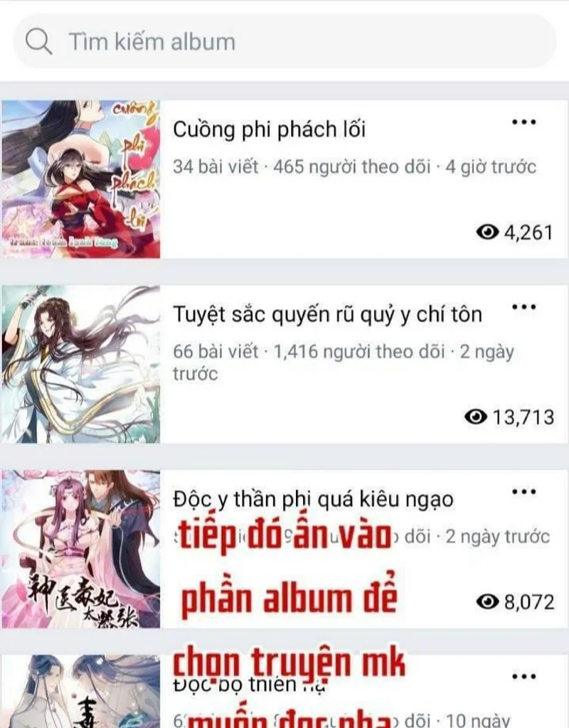Select the Cuồng phi phách lối title
Viewport: 569px width, 728px height.
tap(269, 129)
